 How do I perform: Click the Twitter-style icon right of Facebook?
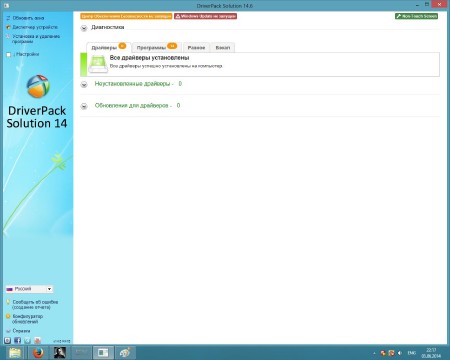tap(27, 340)
